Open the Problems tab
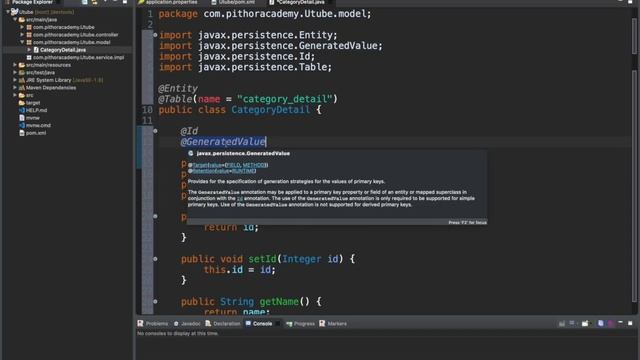 (x=153, y=324)
